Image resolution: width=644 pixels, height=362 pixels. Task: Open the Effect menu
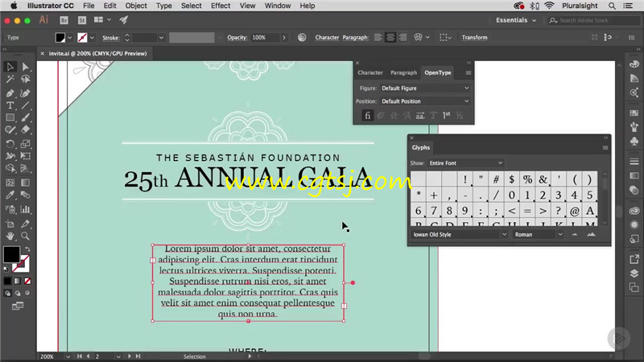[221, 6]
